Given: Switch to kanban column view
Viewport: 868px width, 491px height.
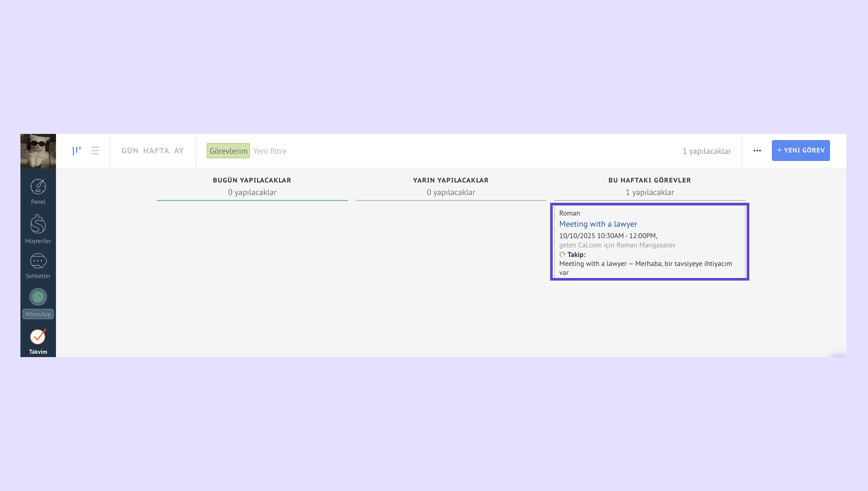Looking at the screenshot, I should pyautogui.click(x=77, y=150).
